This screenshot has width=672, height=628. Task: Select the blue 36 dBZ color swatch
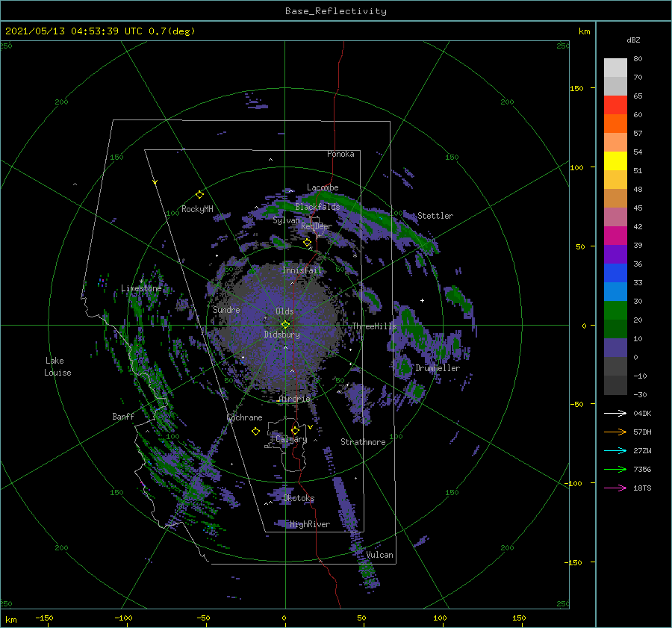615,273
